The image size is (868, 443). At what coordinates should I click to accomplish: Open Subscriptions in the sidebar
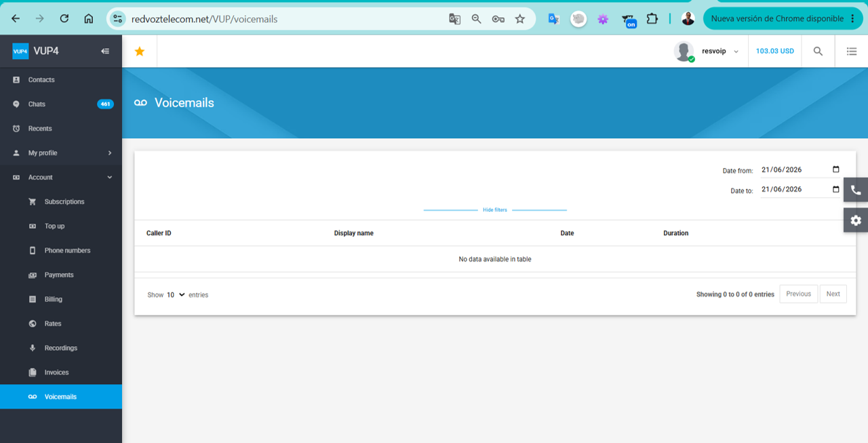(61, 202)
